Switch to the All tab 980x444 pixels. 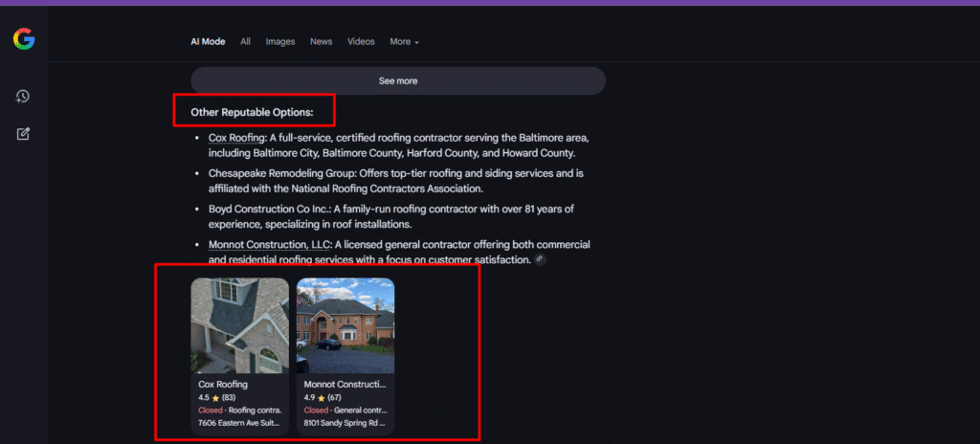(x=246, y=42)
